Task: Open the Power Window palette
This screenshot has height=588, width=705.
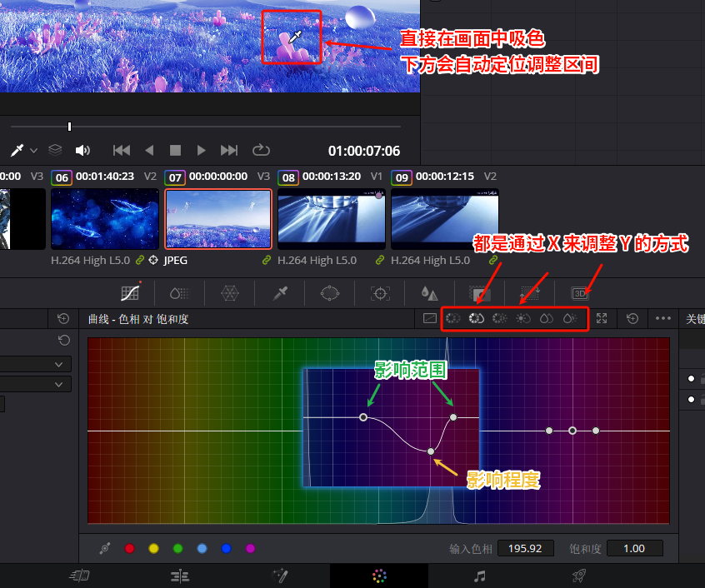Action: click(x=330, y=294)
